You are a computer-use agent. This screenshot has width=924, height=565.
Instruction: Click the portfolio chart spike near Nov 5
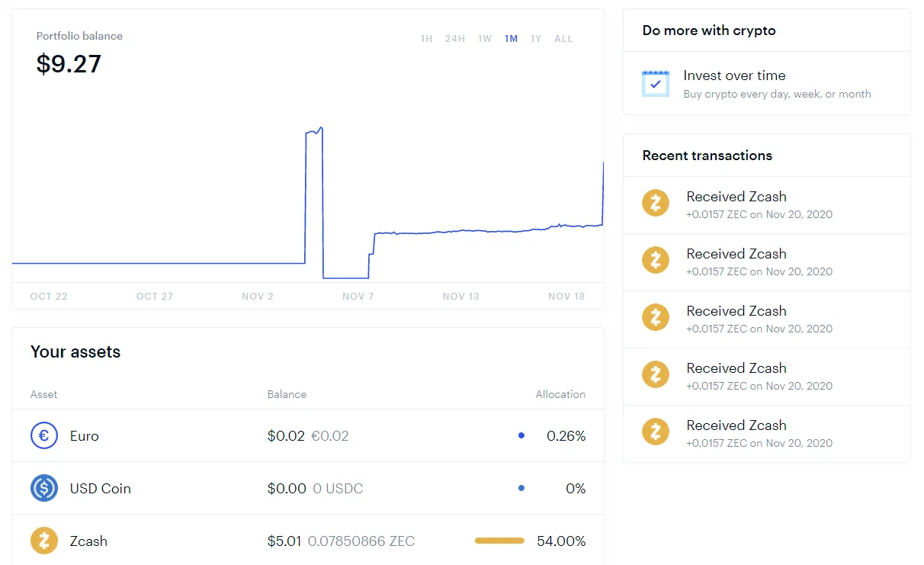(314, 131)
